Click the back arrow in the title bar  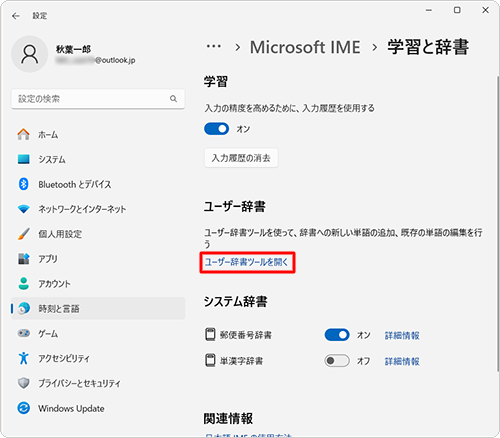(16, 16)
